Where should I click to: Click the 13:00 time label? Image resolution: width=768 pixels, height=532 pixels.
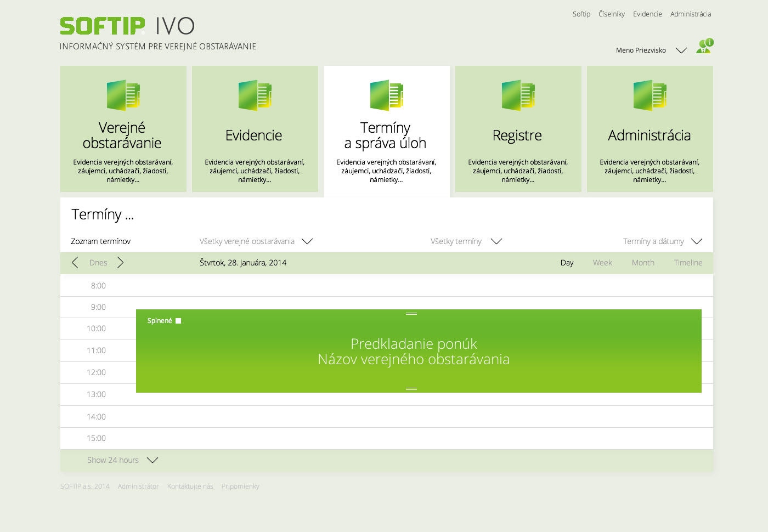click(96, 394)
